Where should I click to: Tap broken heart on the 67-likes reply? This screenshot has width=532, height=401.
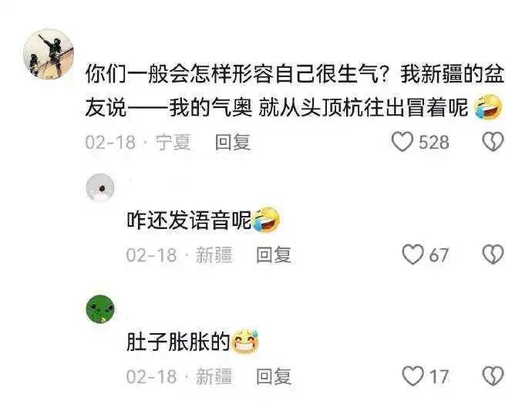pyautogui.click(x=493, y=254)
